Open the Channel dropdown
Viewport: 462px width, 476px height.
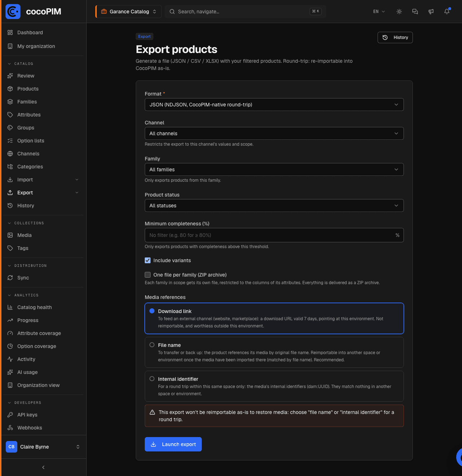274,133
